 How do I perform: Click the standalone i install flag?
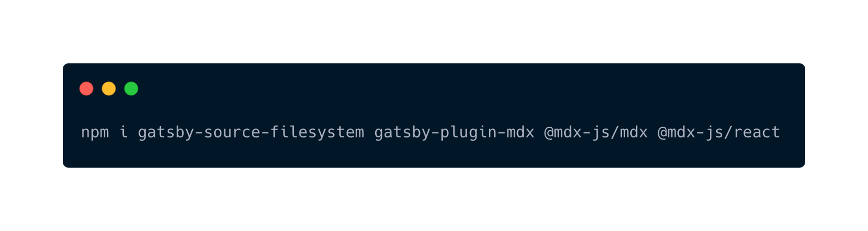[x=124, y=132]
